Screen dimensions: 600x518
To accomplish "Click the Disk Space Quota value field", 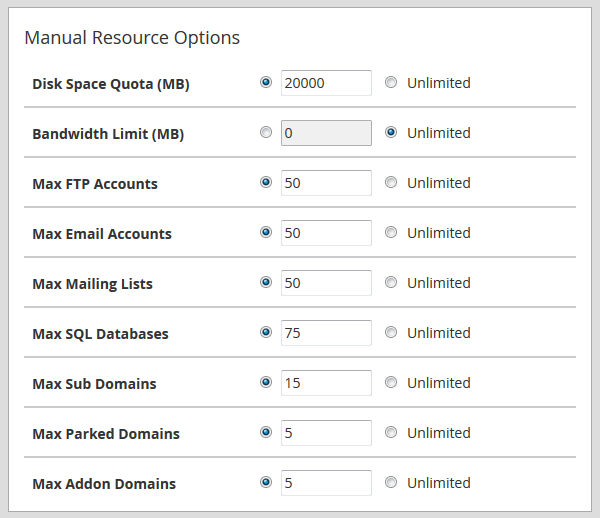I will (x=326, y=83).
